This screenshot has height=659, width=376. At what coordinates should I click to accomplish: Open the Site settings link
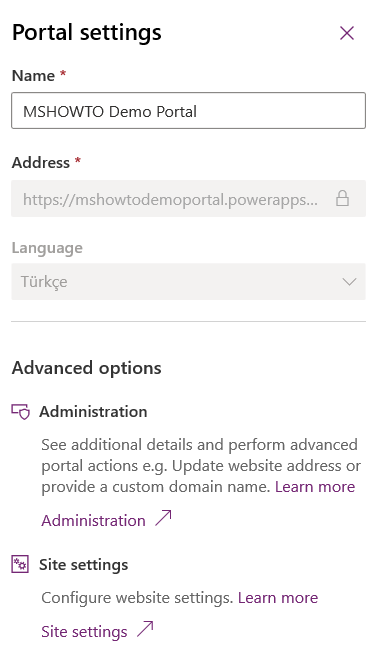tap(84, 631)
